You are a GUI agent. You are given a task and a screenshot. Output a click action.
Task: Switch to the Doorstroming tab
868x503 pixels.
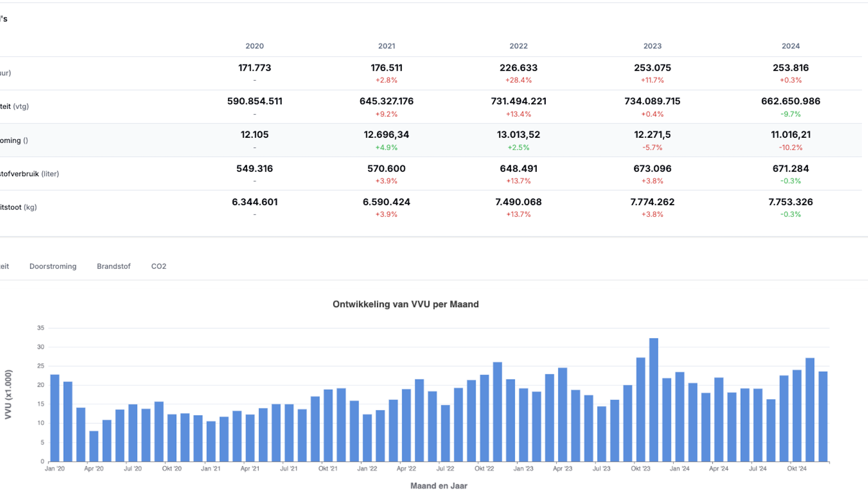pyautogui.click(x=53, y=266)
